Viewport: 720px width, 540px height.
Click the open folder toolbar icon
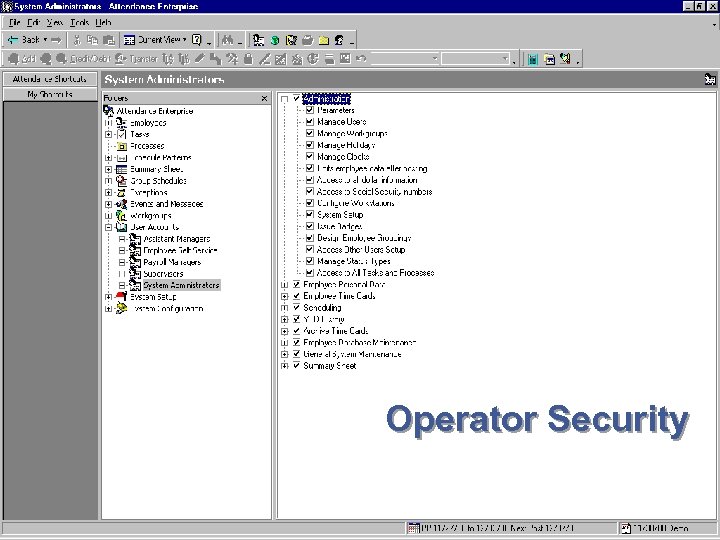point(308,40)
